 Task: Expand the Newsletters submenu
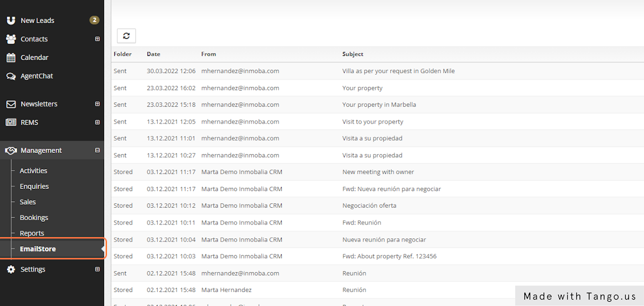(x=97, y=104)
